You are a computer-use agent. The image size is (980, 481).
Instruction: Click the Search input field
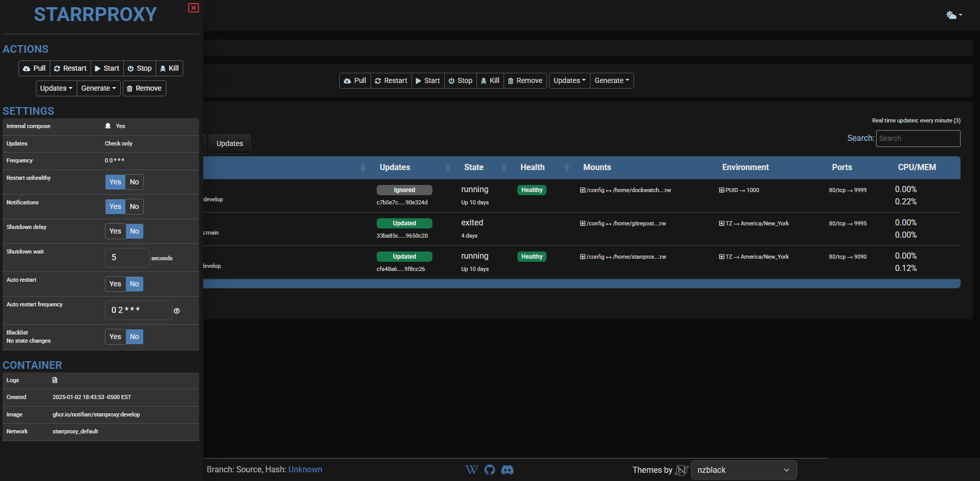coord(918,138)
